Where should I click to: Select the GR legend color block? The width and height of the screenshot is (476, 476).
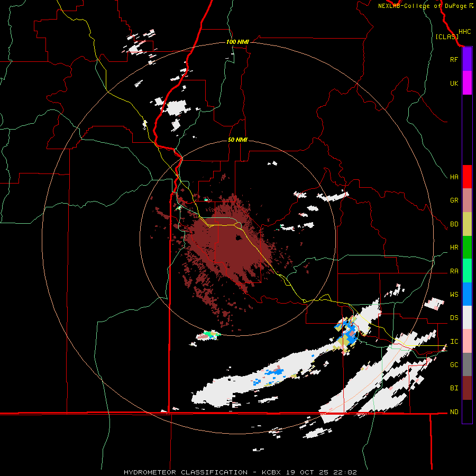pos(467,200)
